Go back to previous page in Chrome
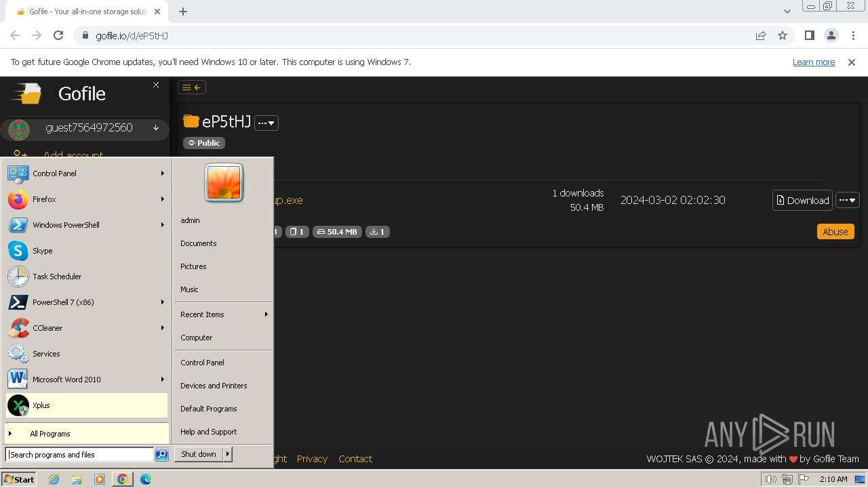The width and height of the screenshot is (868, 488). pyautogui.click(x=15, y=35)
